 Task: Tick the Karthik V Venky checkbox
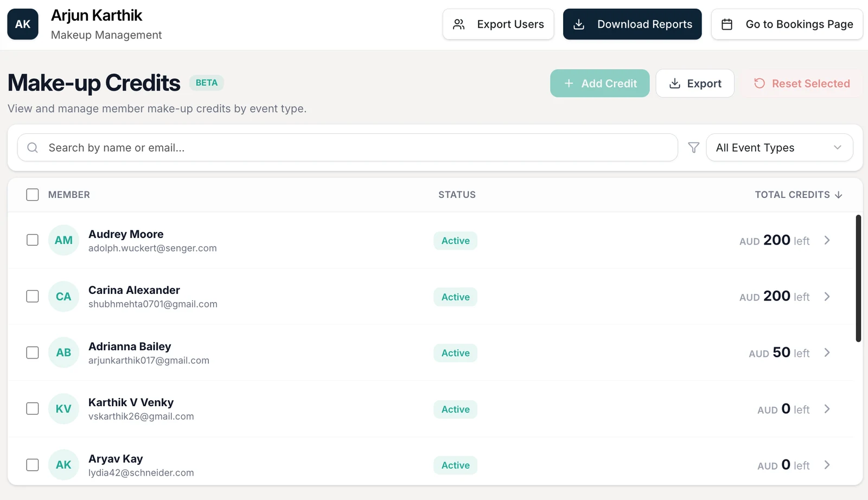pyautogui.click(x=33, y=408)
